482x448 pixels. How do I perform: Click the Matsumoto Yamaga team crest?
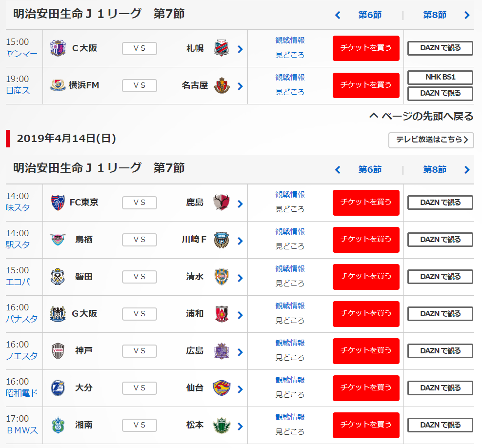point(221,425)
